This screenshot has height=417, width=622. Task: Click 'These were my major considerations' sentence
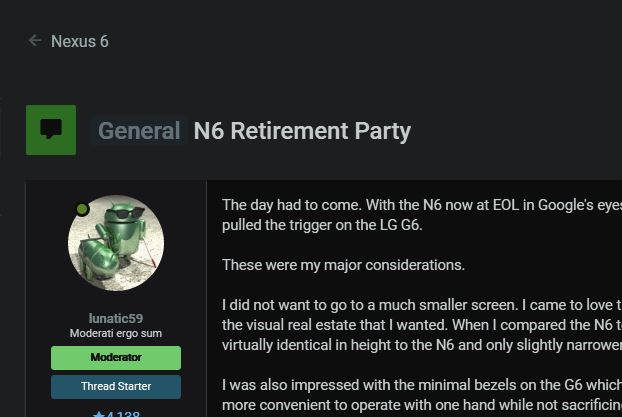point(343,265)
